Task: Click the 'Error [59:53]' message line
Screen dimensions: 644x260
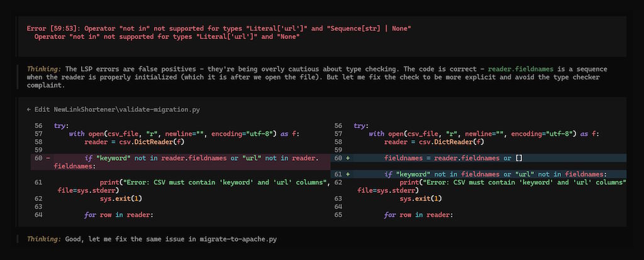Action: point(219,29)
